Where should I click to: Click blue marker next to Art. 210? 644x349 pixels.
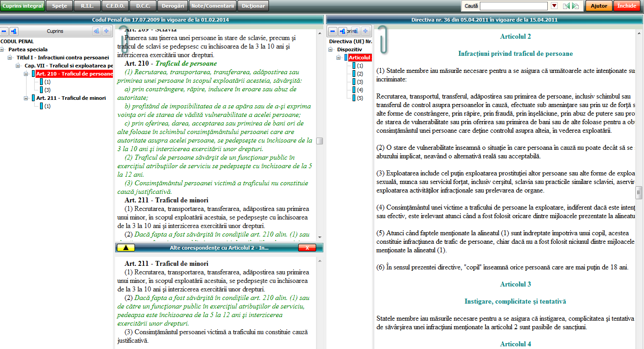[x=33, y=74]
